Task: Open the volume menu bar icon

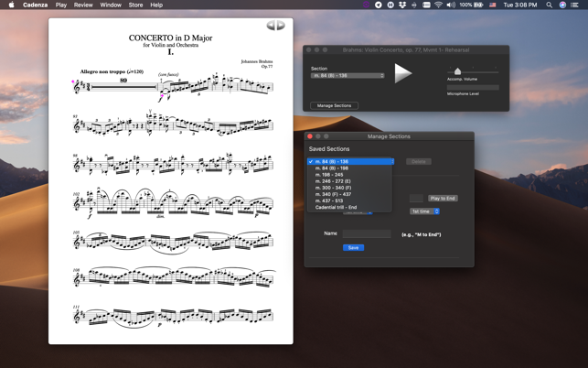Action: pos(451,5)
